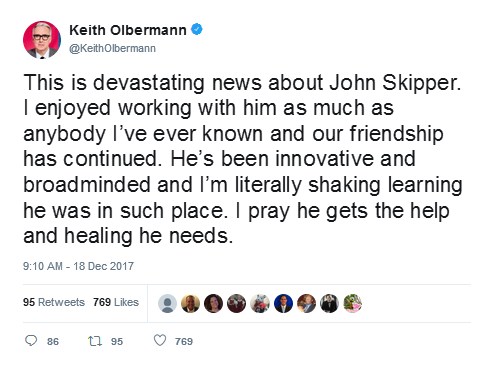
Task: Like the tweet with heart icon
Action: coord(160,340)
